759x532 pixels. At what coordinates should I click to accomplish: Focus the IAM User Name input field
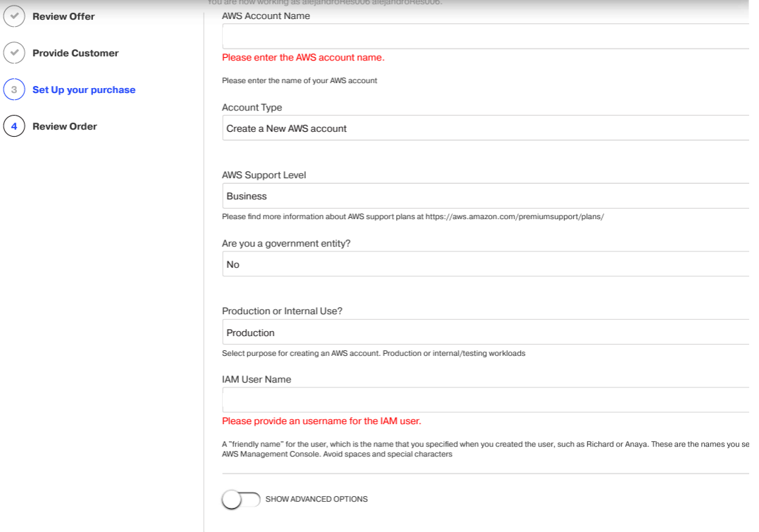[x=486, y=400]
